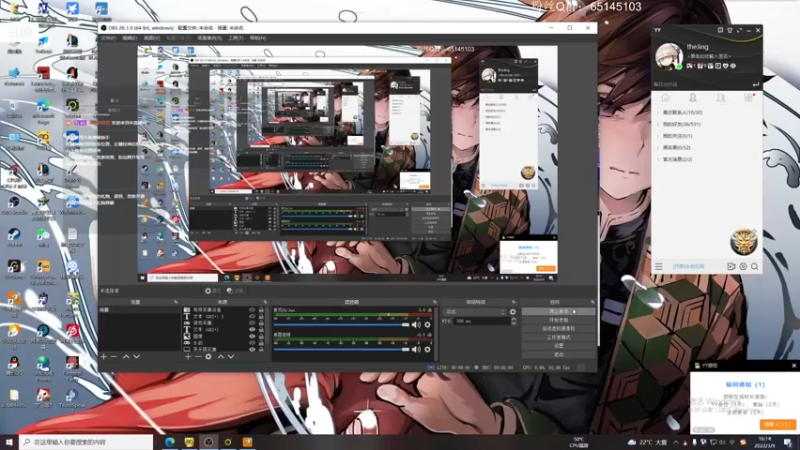
Task: Click the golden dragon badge in YY window
Action: 743,241
